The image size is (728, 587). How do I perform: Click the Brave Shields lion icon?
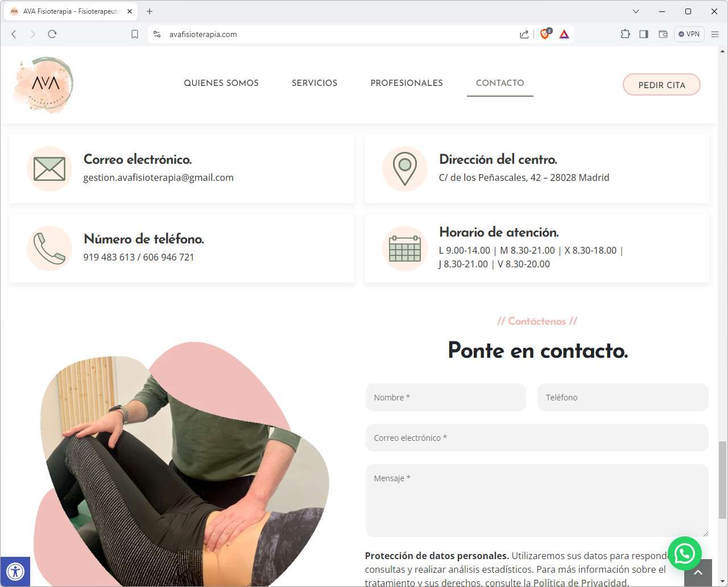coord(545,34)
